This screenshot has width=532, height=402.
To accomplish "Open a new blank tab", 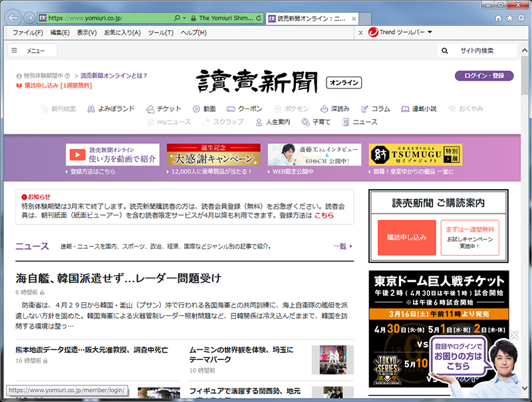I will click(x=365, y=19).
